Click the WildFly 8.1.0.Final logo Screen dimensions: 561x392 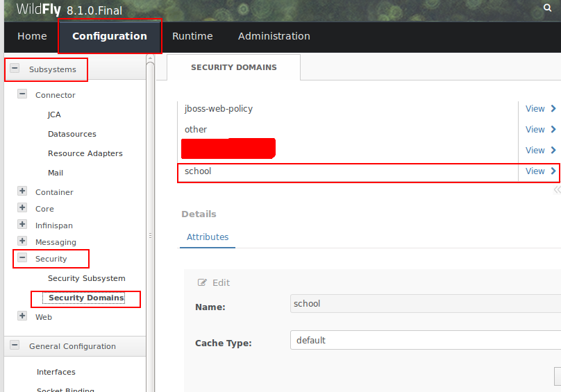(69, 10)
